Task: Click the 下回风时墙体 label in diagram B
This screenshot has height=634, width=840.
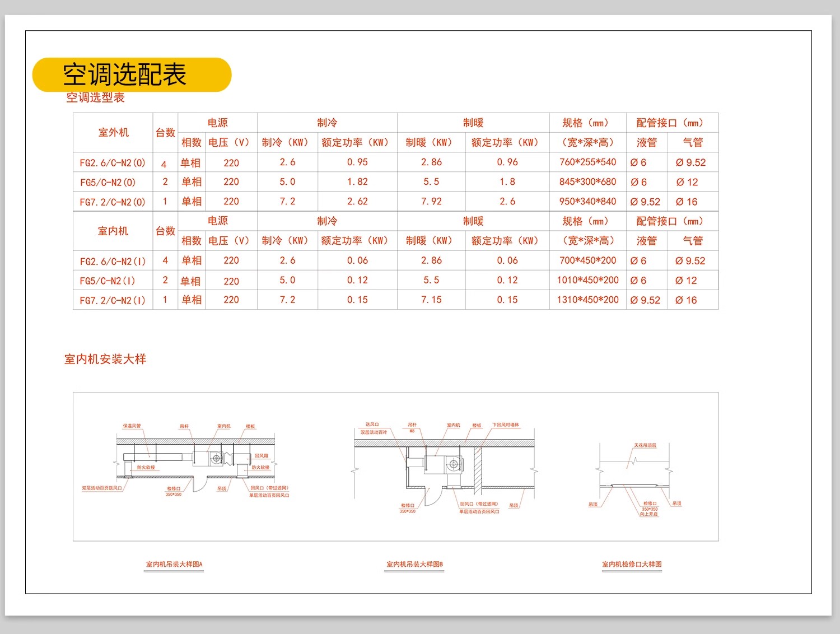Action: click(x=506, y=425)
